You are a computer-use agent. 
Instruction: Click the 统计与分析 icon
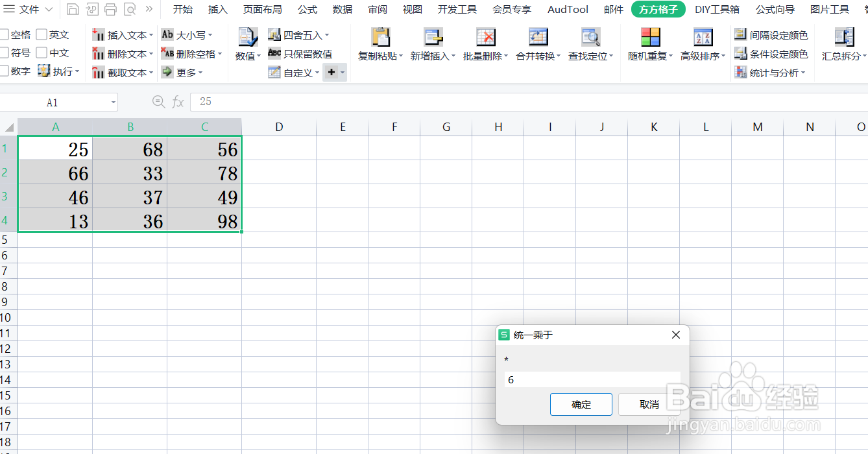pyautogui.click(x=741, y=72)
